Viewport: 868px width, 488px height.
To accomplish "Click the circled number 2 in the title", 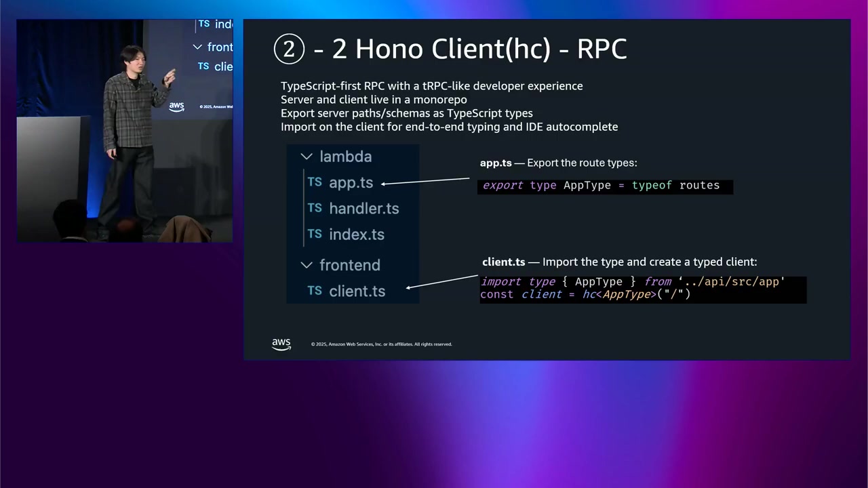I will (289, 49).
